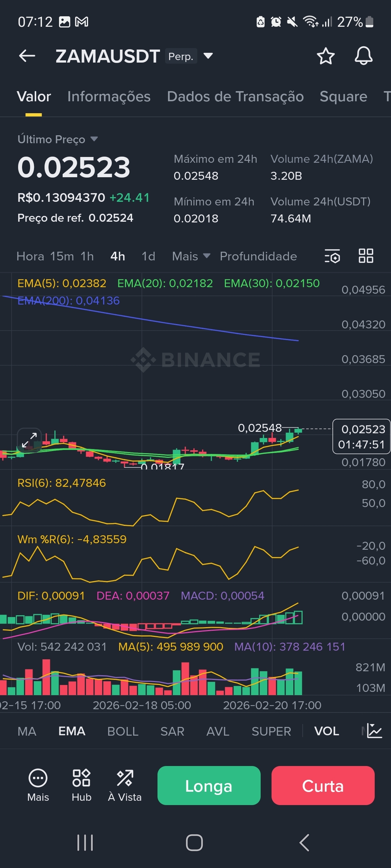The image size is (391, 868).
Task: Tap Vol: 542 242 031 label
Action: coord(62,647)
